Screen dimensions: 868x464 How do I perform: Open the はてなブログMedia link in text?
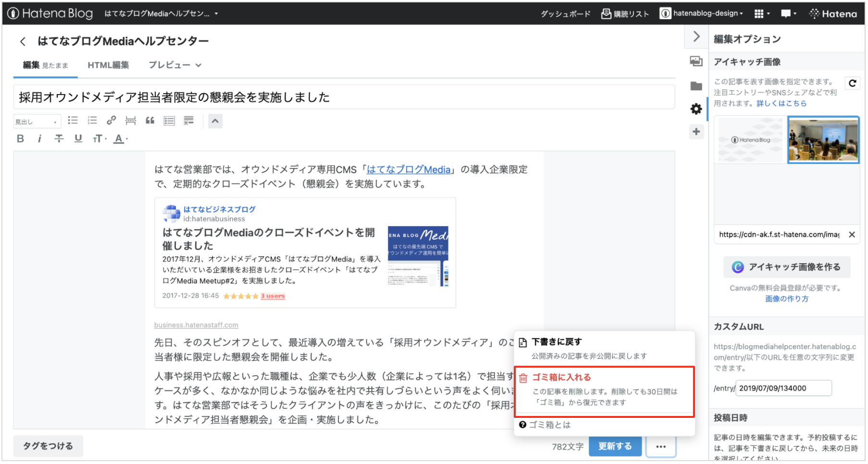[409, 170]
